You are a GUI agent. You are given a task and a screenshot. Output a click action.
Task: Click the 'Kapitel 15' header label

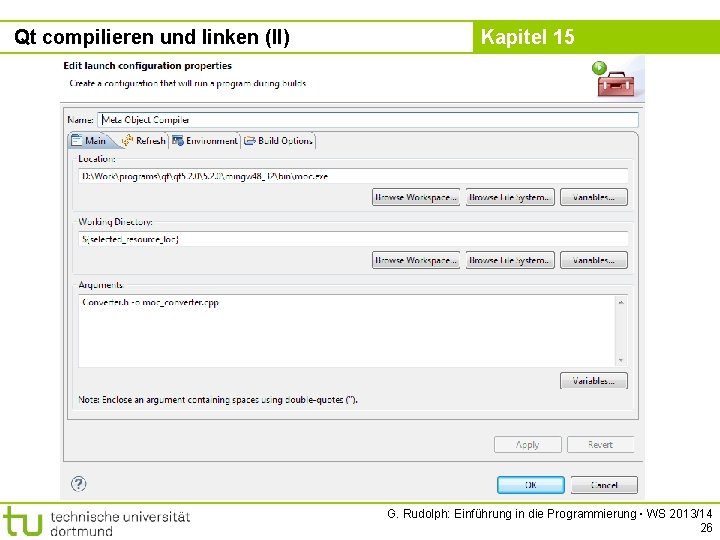click(x=528, y=37)
